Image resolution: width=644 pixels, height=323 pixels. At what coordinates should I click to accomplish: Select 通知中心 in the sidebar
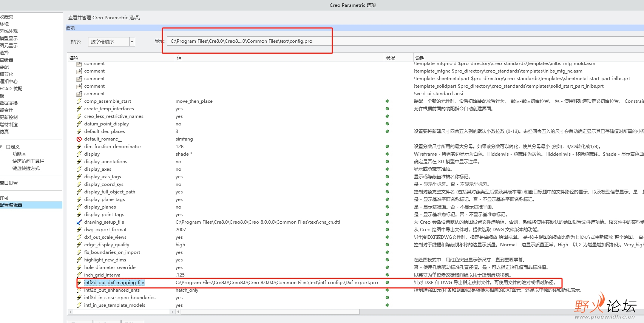[x=9, y=82]
